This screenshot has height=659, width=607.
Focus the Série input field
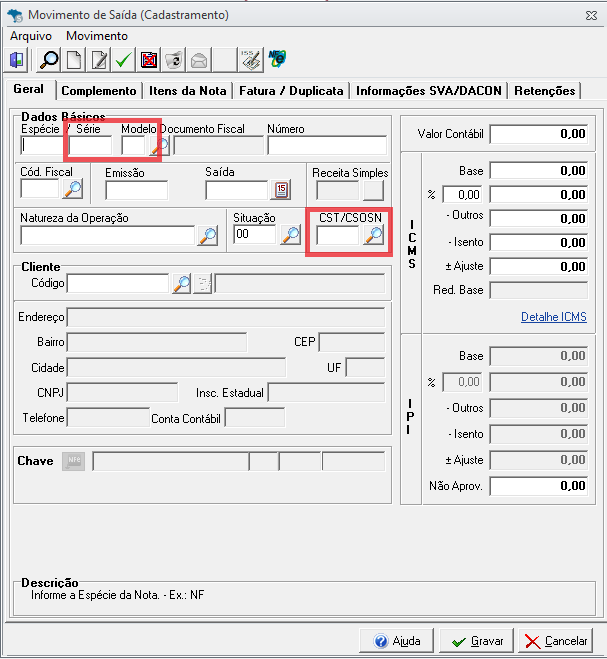pos(90,145)
